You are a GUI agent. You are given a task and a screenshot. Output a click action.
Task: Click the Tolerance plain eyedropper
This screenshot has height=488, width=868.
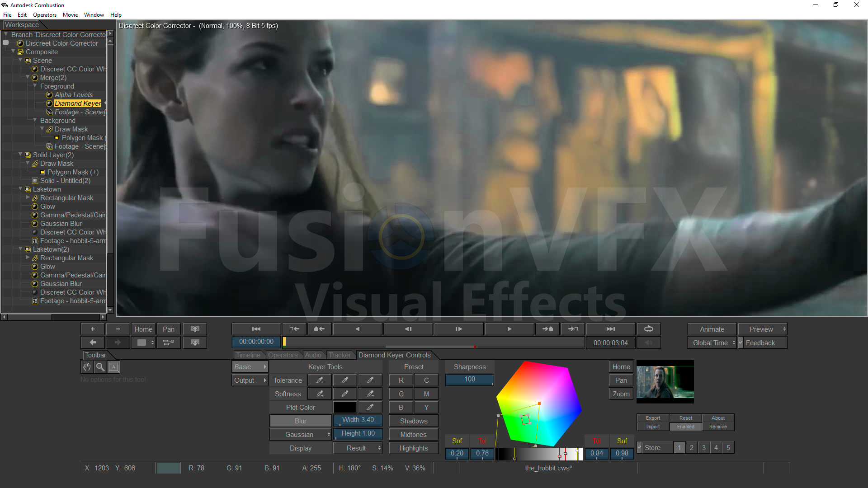345,380
